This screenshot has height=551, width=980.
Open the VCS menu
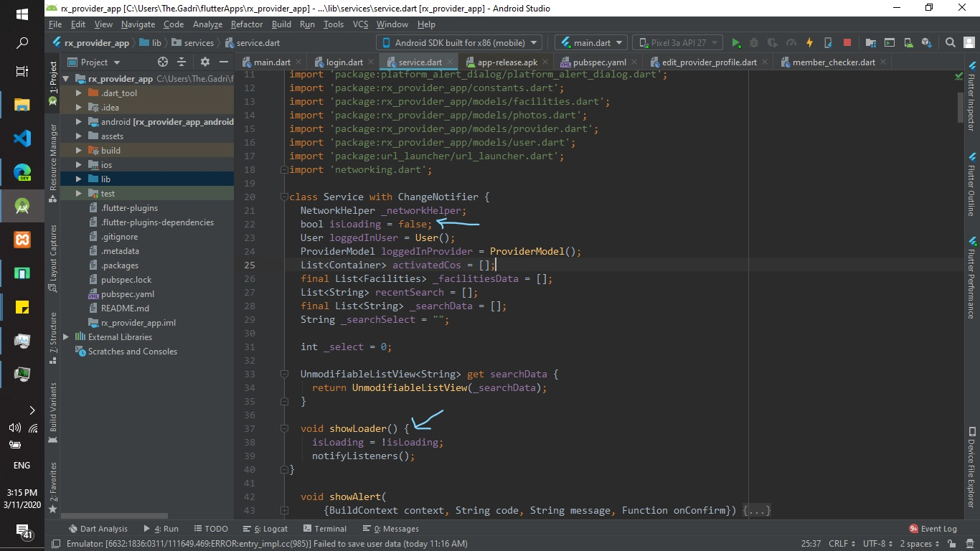pos(360,24)
